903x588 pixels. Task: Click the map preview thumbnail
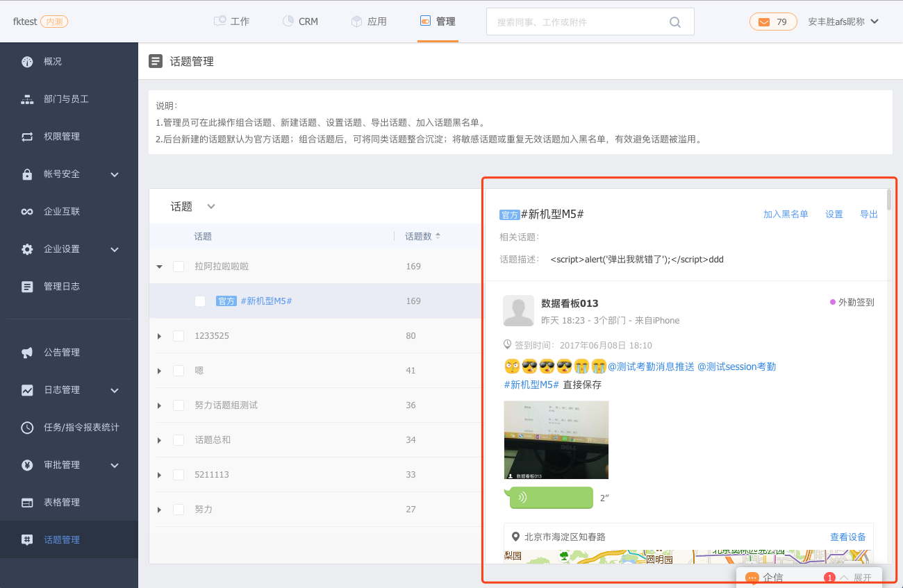[688, 557]
